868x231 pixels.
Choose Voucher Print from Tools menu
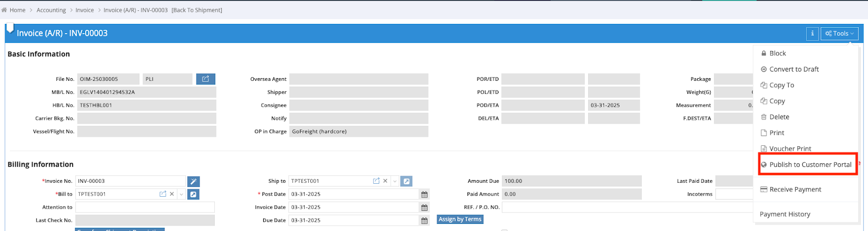[x=790, y=149]
